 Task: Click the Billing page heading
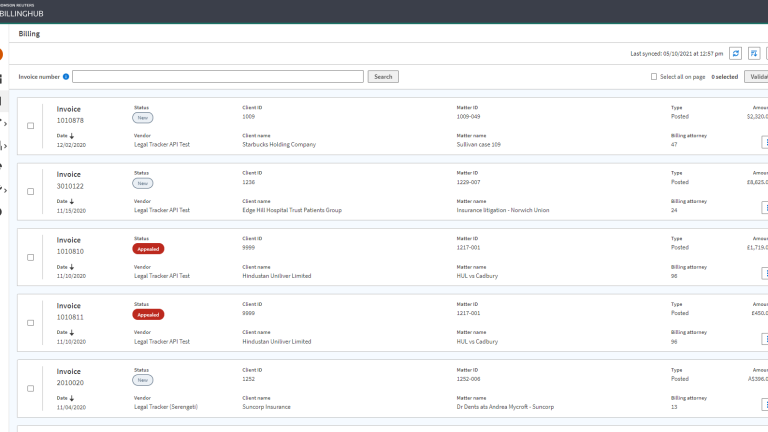pos(30,34)
